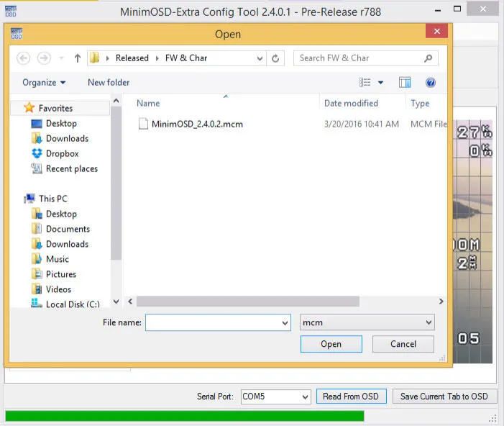
Task: Open the Organize dropdown menu
Action: pos(44,83)
